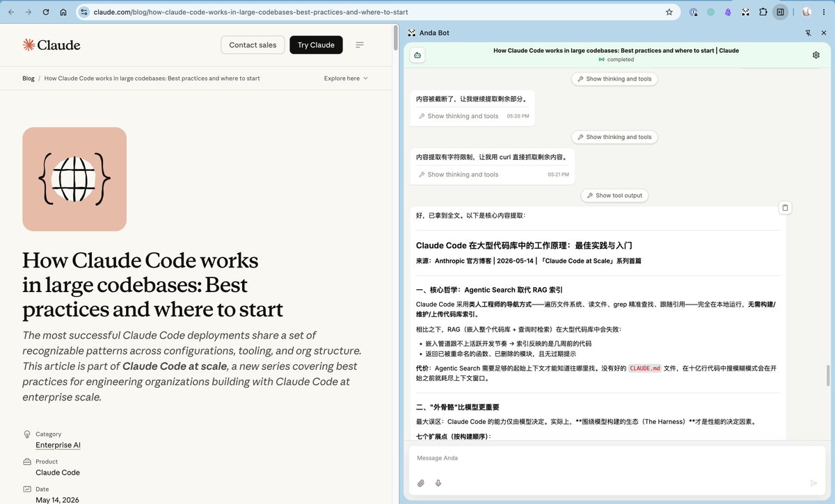Expand Show thinking and tools at 05:20 PM

pos(459,116)
